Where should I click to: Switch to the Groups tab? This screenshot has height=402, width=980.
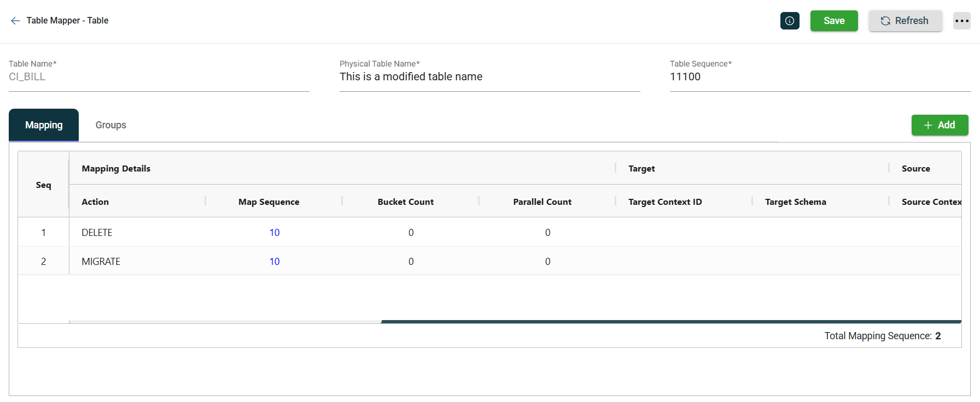(110, 125)
